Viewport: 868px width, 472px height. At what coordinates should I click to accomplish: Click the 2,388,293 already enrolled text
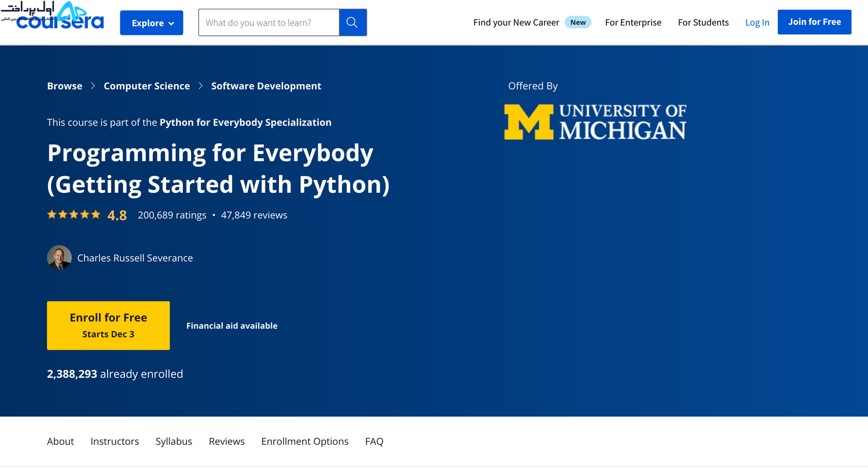(115, 374)
